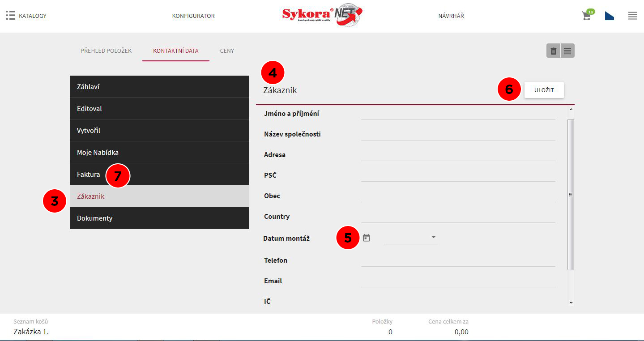Click the Jméno a příjmení input field
This screenshot has height=341, width=644.
[x=458, y=114]
